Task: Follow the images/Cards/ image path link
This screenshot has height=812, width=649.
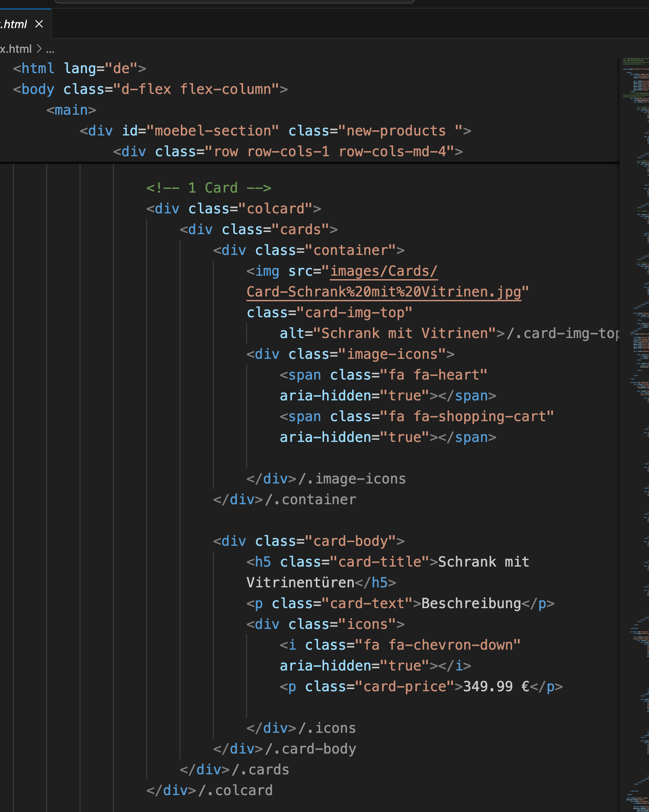Action: 384,271
